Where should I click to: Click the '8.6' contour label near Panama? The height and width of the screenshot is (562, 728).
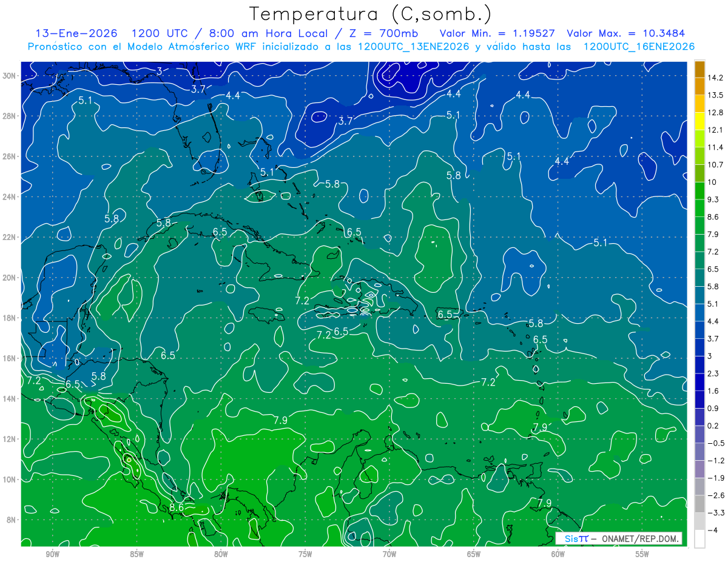[177, 507]
